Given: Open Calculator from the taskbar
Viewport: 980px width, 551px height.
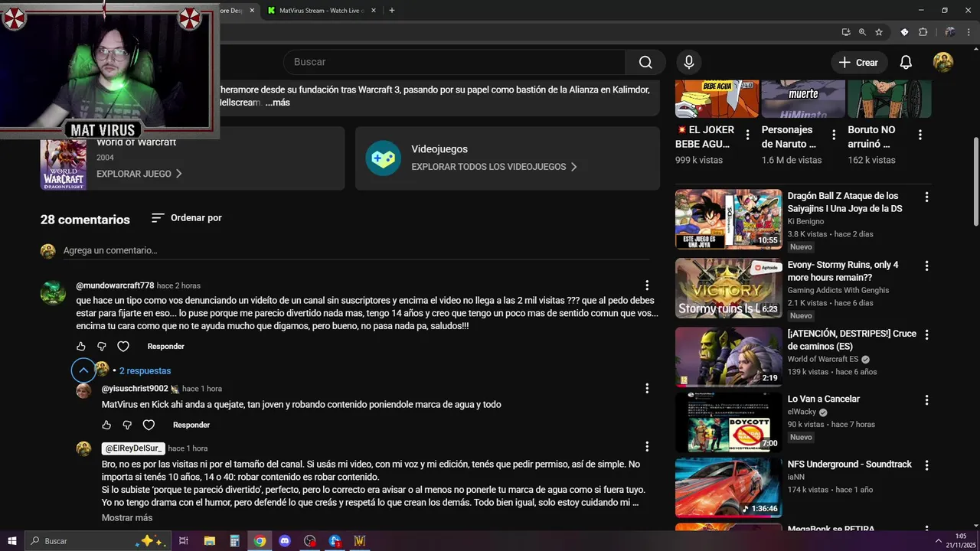Looking at the screenshot, I should 234,541.
